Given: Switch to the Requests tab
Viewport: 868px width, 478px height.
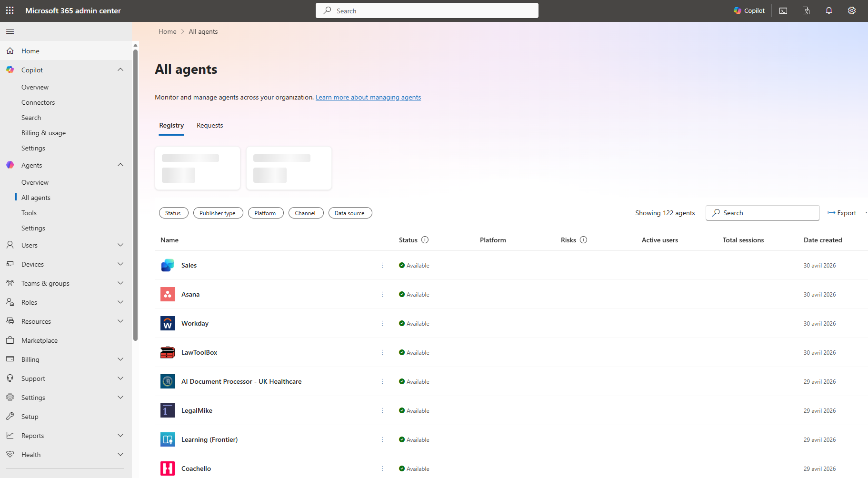Looking at the screenshot, I should coord(210,126).
